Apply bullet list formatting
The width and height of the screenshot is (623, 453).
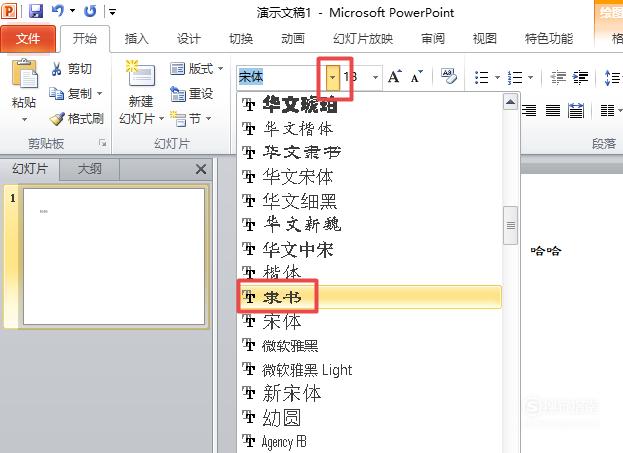point(482,77)
